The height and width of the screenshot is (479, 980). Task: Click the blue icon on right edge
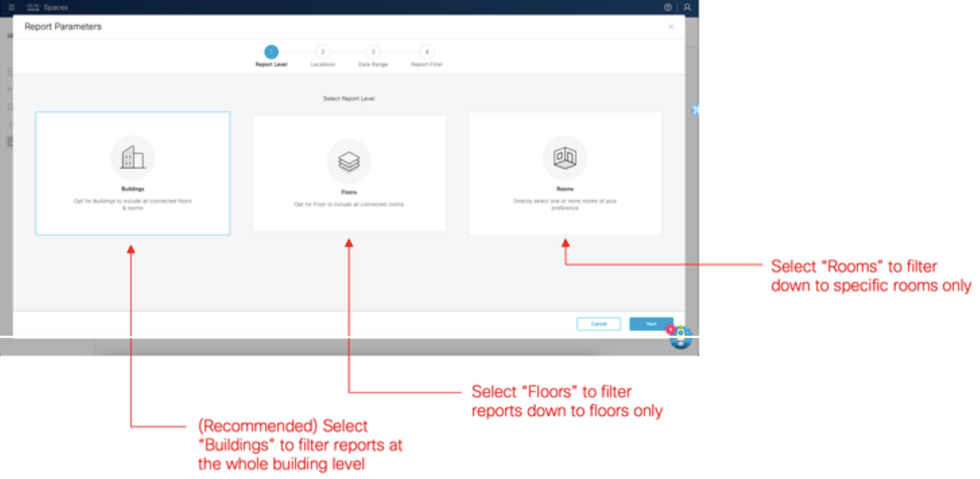[696, 110]
